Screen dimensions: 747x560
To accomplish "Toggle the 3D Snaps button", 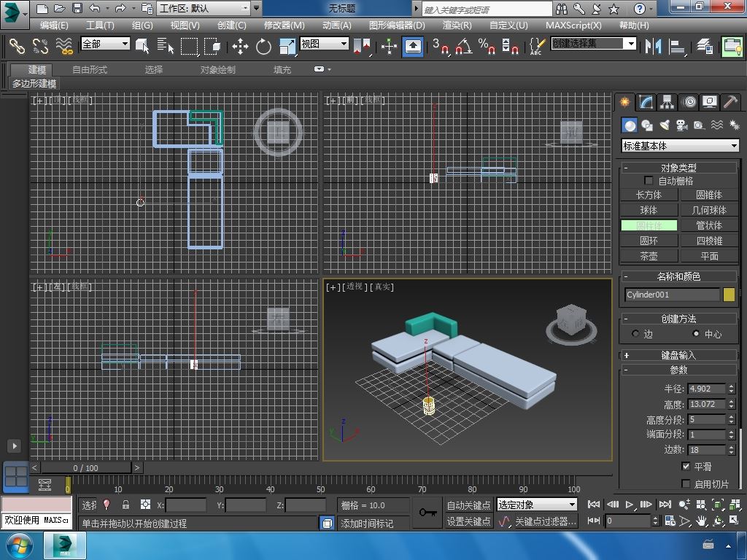I will click(441, 46).
